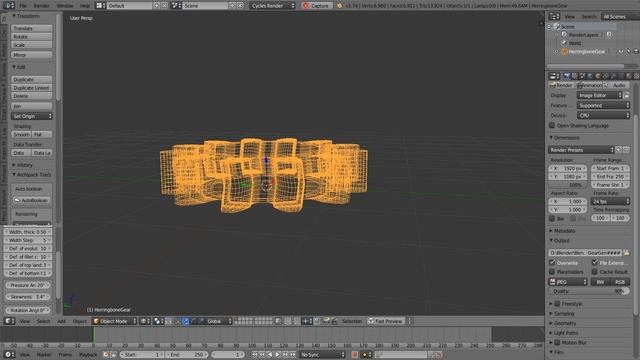Viewport: 640px width, 360px height.
Task: Expand Metadata panel
Action: [x=562, y=231]
